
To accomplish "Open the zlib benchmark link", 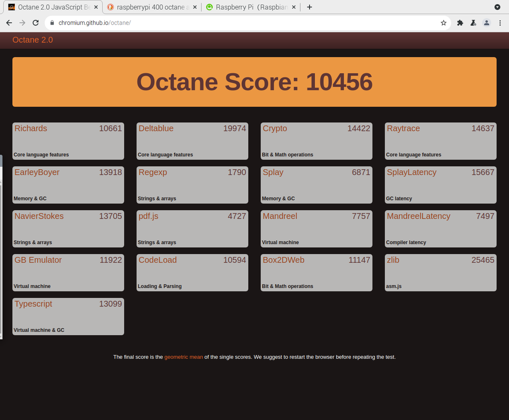I will point(393,260).
